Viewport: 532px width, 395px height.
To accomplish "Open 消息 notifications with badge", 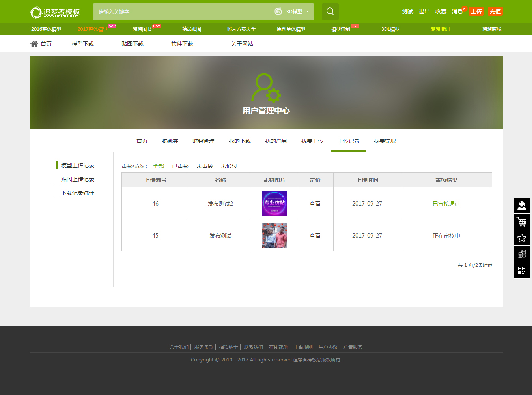I will pyautogui.click(x=457, y=12).
